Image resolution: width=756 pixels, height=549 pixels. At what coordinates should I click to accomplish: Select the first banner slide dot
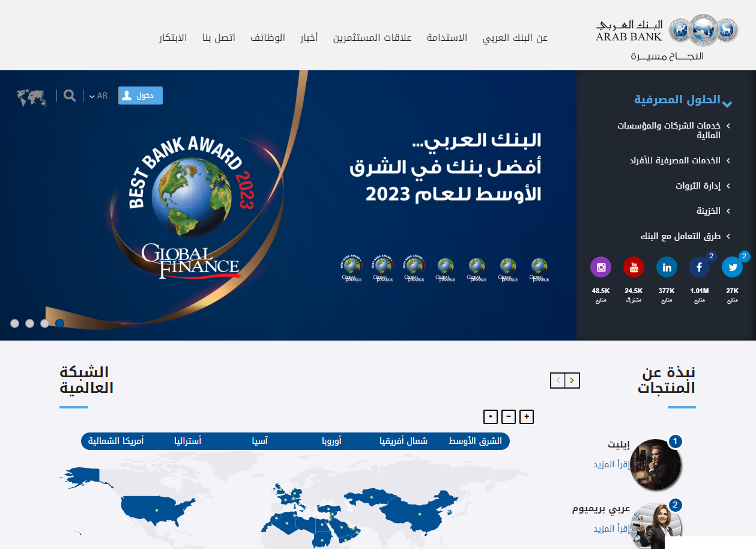(15, 323)
